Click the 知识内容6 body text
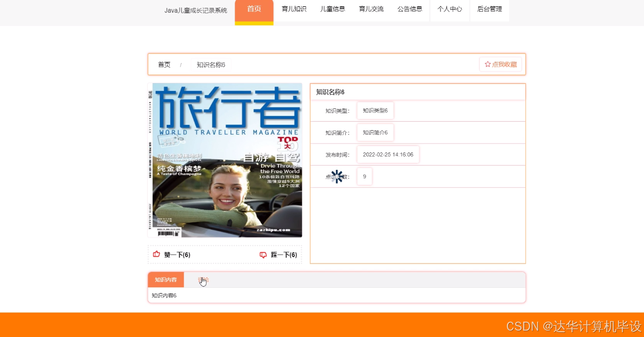Viewport: 644px width, 337px height. [x=164, y=295]
